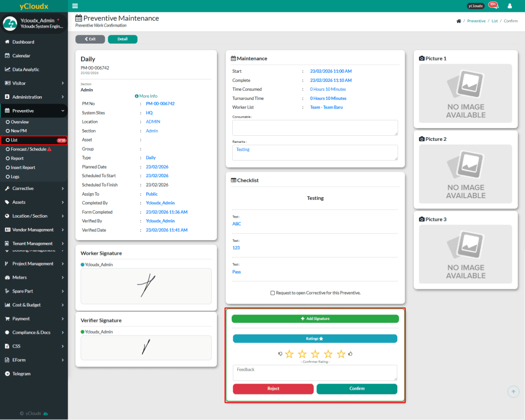Click the red Reject button
Screen dimensions: 525x420
click(x=273, y=389)
